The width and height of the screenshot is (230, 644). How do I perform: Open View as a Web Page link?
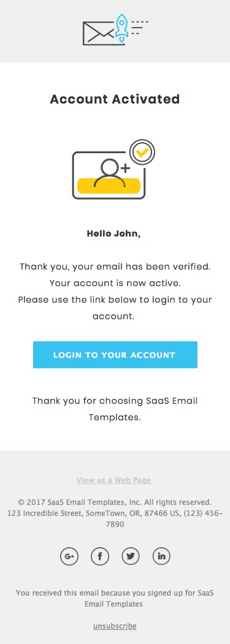pyautogui.click(x=115, y=480)
